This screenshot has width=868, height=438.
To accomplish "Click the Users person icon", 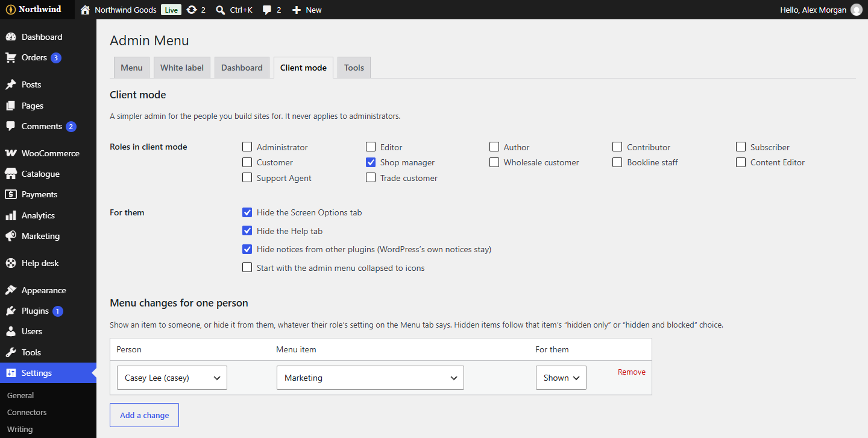I will tap(10, 331).
